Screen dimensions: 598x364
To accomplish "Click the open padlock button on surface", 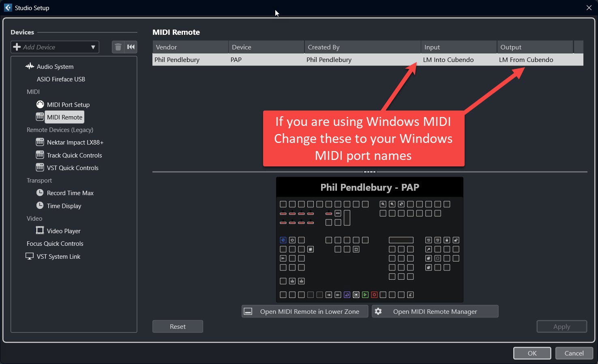I will pos(456,240).
